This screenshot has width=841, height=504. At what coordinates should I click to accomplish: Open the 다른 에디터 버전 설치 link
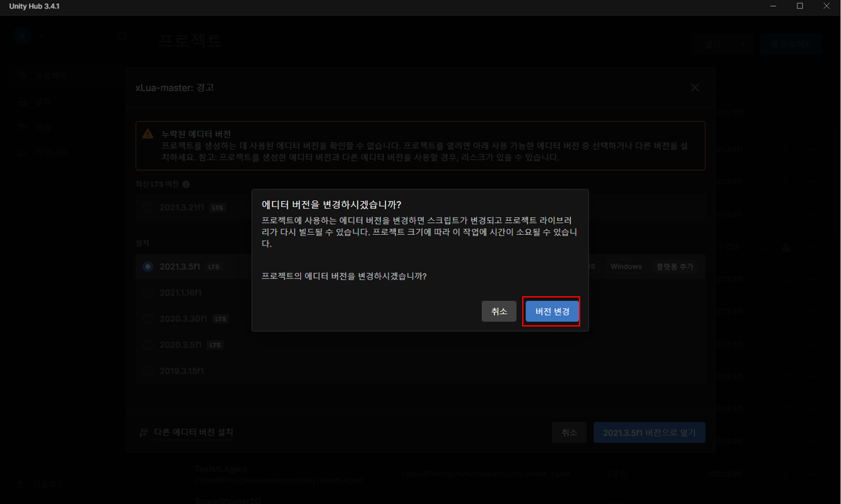pyautogui.click(x=193, y=433)
